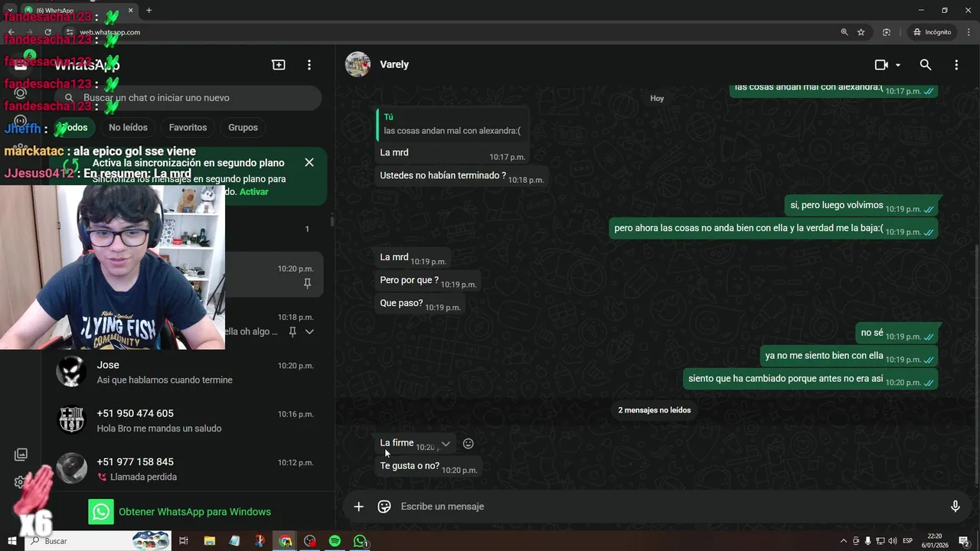Click the WhatsApp logo in download banner
Image resolution: width=980 pixels, height=551 pixels.
tap(101, 512)
